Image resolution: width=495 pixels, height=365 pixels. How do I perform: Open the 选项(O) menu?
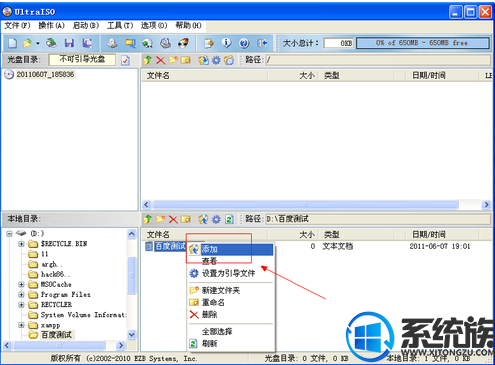point(154,26)
